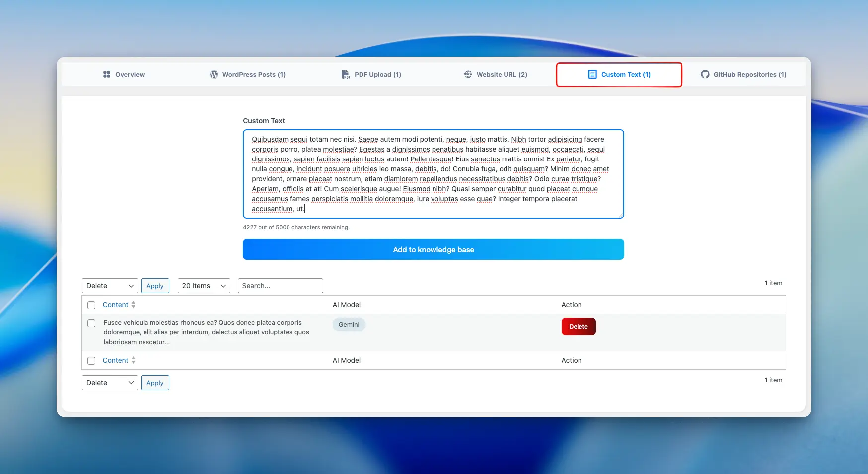The image size is (868, 474).
Task: Click the WordPress logo icon
Action: click(214, 74)
